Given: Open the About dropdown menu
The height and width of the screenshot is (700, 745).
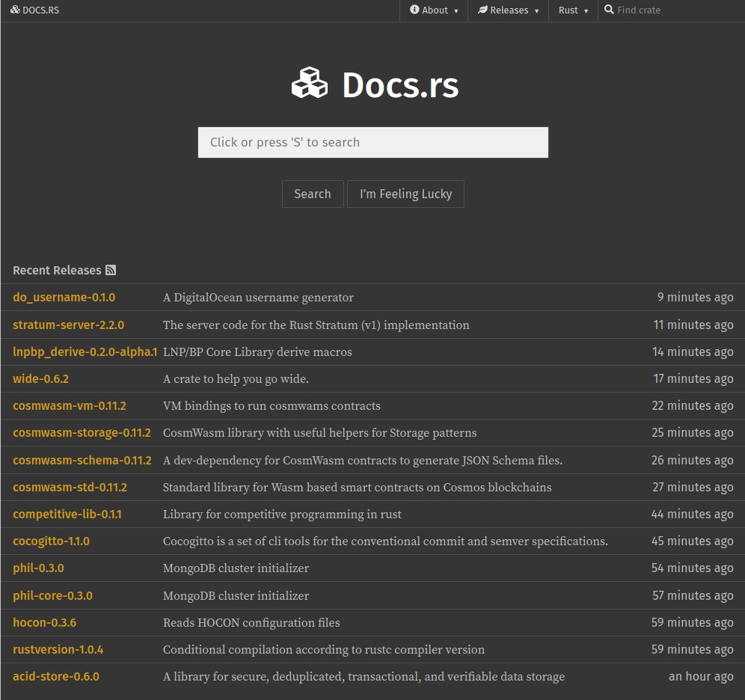Looking at the screenshot, I should coord(434,10).
